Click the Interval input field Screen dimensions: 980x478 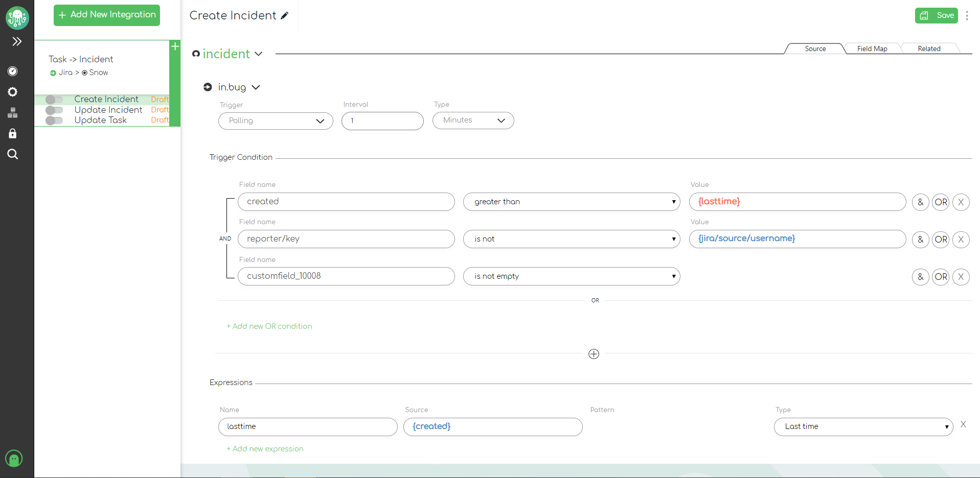tap(382, 121)
